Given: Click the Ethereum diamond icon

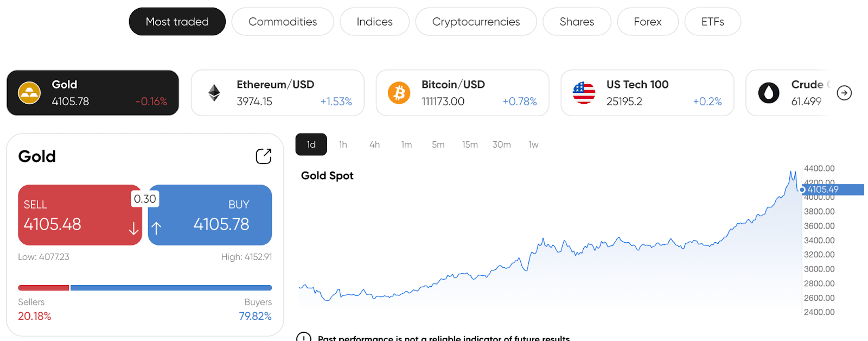Looking at the screenshot, I should (214, 93).
